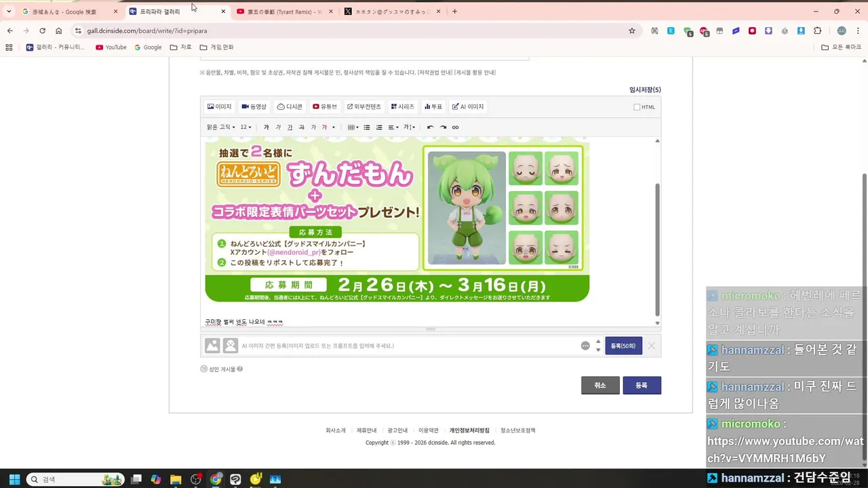Apply the text background highlight
This screenshot has width=868, height=488.
pyautogui.click(x=313, y=127)
